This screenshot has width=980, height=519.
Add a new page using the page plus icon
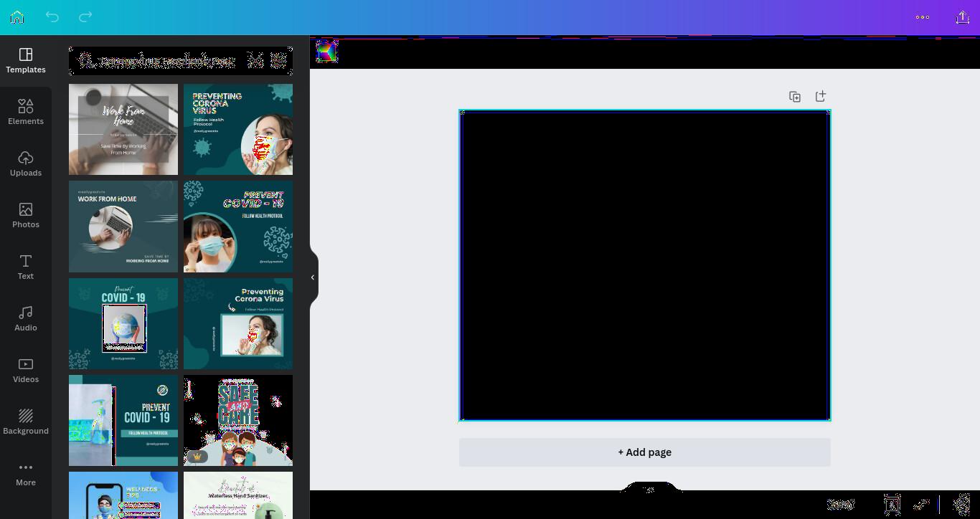[x=821, y=96]
